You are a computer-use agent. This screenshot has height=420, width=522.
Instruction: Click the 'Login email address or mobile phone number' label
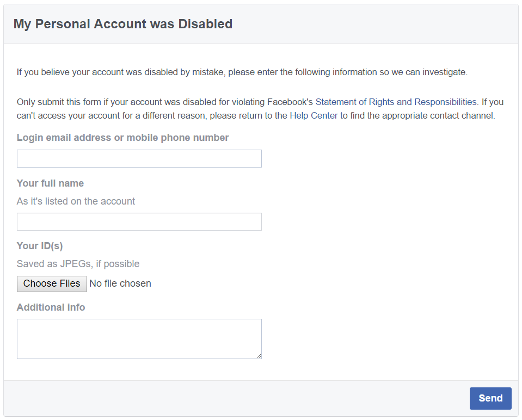tap(122, 138)
